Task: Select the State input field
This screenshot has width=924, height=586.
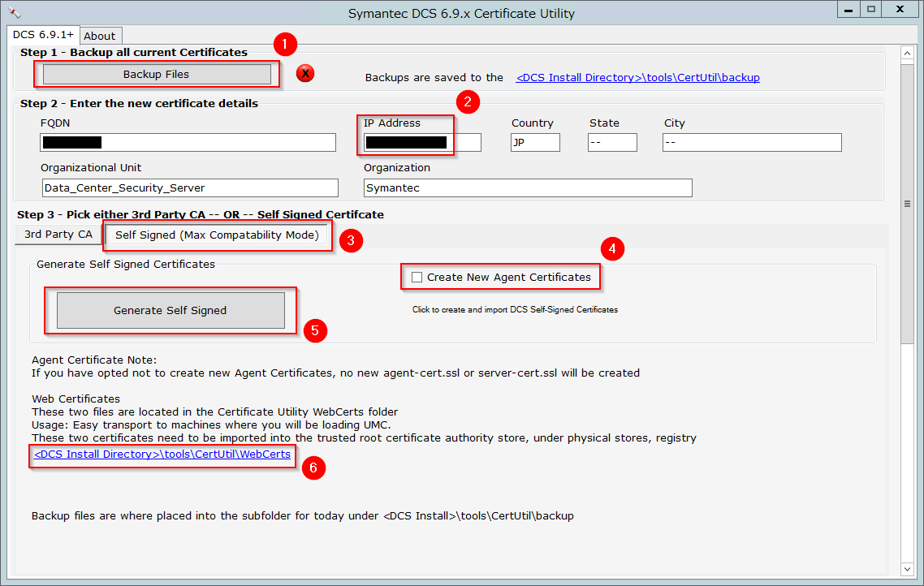Action: pyautogui.click(x=612, y=143)
